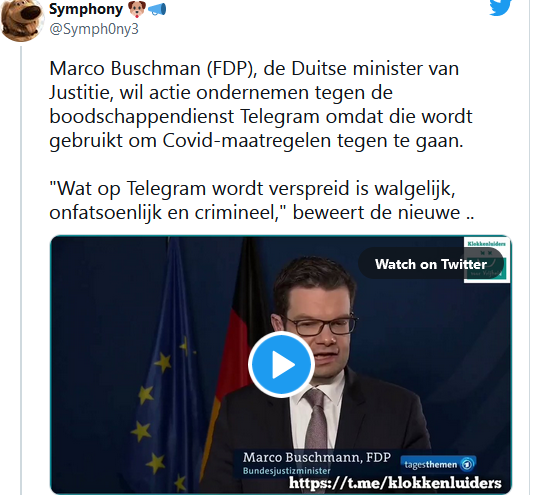Open the Symphony profile avatar
This screenshot has height=495, width=545.
pos(22,19)
